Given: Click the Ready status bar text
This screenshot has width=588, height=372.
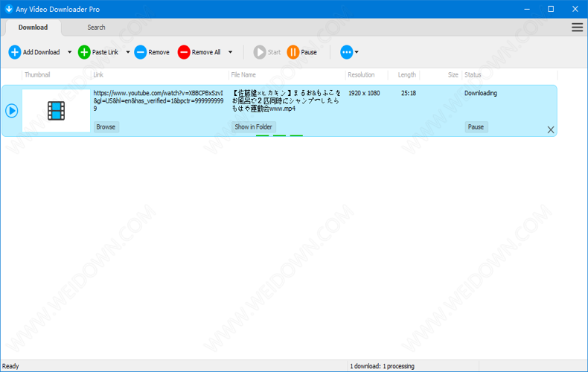Looking at the screenshot, I should 10,366.
